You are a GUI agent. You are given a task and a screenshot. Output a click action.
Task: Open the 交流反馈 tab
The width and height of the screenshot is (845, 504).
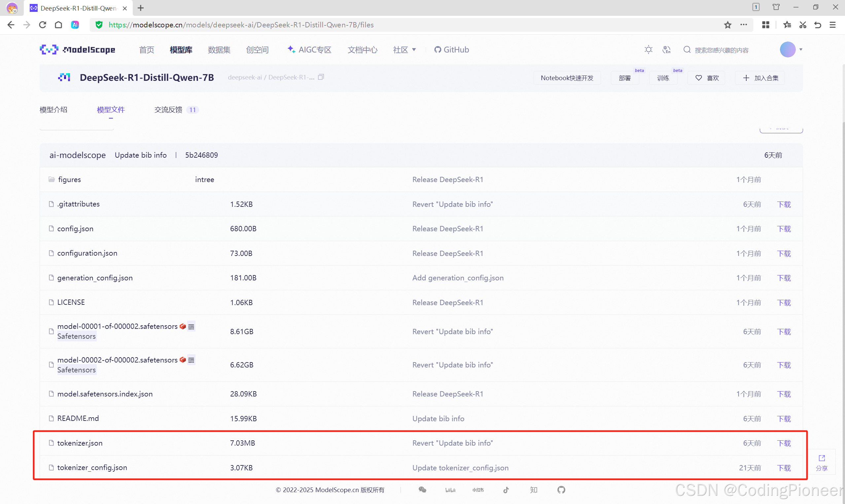(169, 110)
